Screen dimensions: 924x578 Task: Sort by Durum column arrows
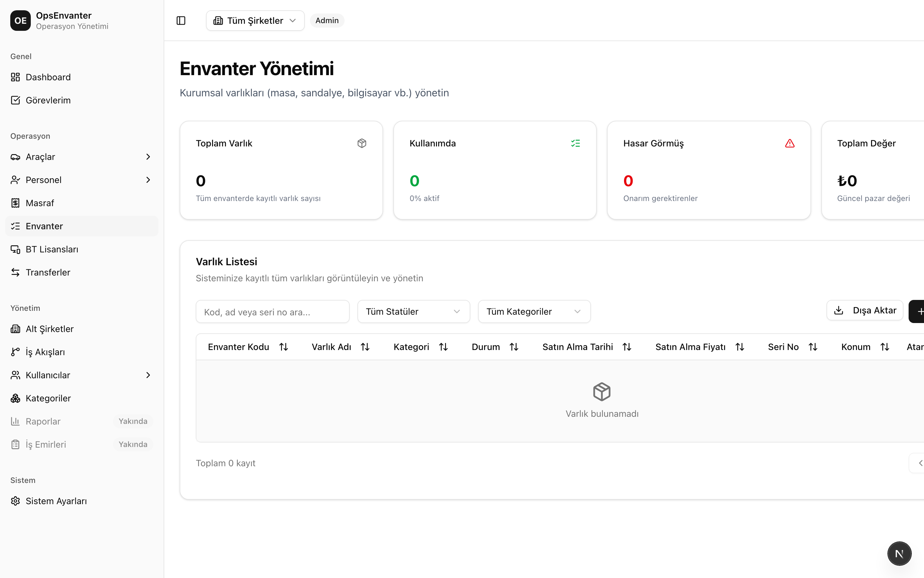514,347
